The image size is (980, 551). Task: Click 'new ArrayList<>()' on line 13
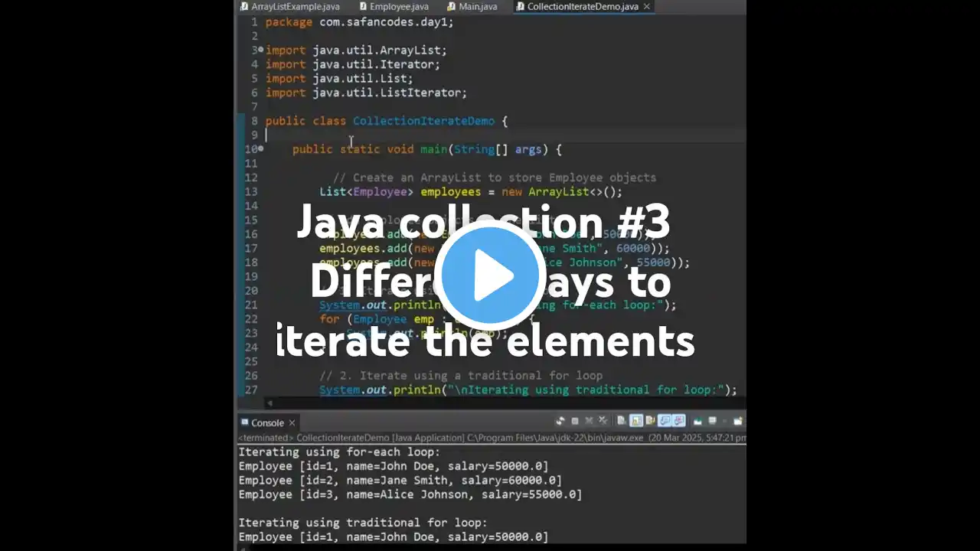tap(559, 192)
